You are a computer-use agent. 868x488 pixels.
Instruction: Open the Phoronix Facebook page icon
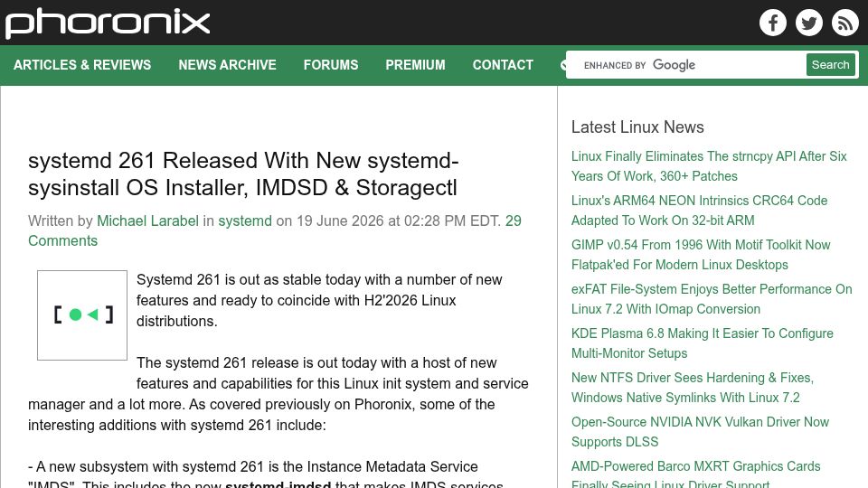pyautogui.click(x=773, y=23)
